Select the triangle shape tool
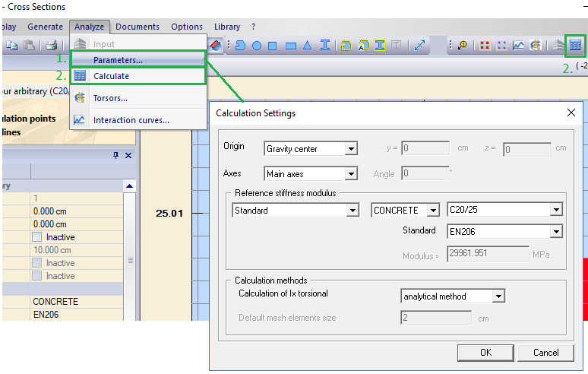The width and height of the screenshot is (588, 374). (x=308, y=46)
